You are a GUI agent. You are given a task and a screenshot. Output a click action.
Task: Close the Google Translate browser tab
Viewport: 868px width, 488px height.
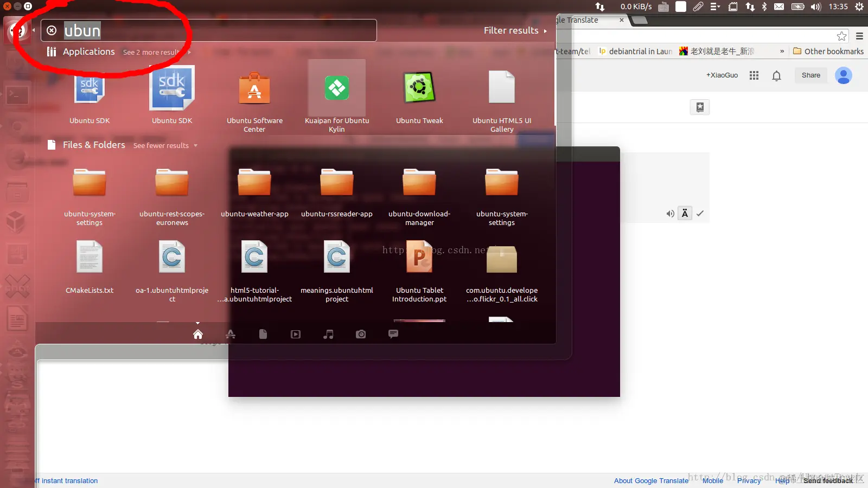(622, 20)
